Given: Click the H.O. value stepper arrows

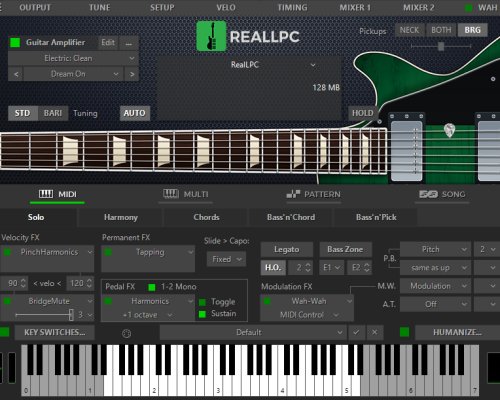Looking at the screenshot, I should 308,267.
